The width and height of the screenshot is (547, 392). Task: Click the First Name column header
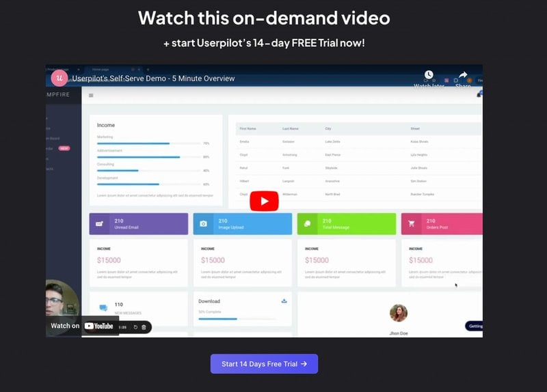[248, 129]
